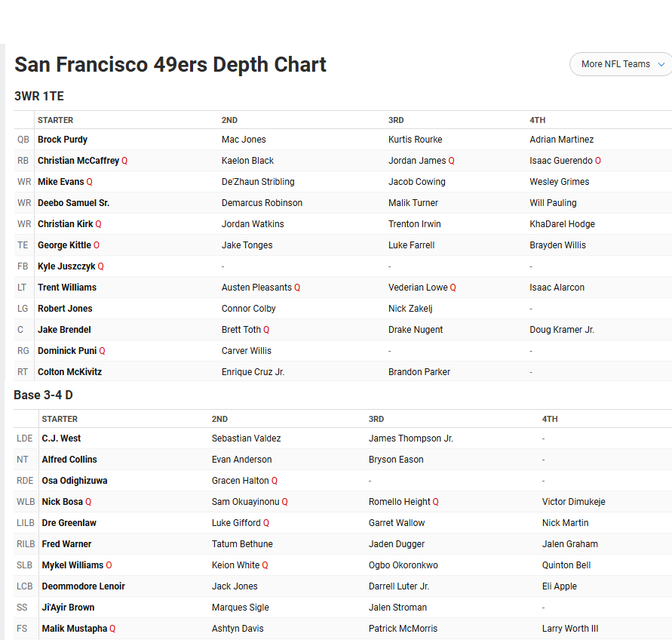Click Christian McCaffrey's Q injury icon
Viewport: 672px width, 640px height.
(x=124, y=161)
